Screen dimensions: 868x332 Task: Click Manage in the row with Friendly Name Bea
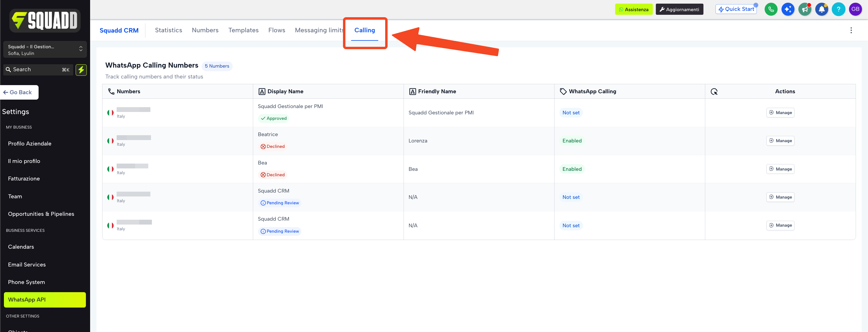pos(780,169)
